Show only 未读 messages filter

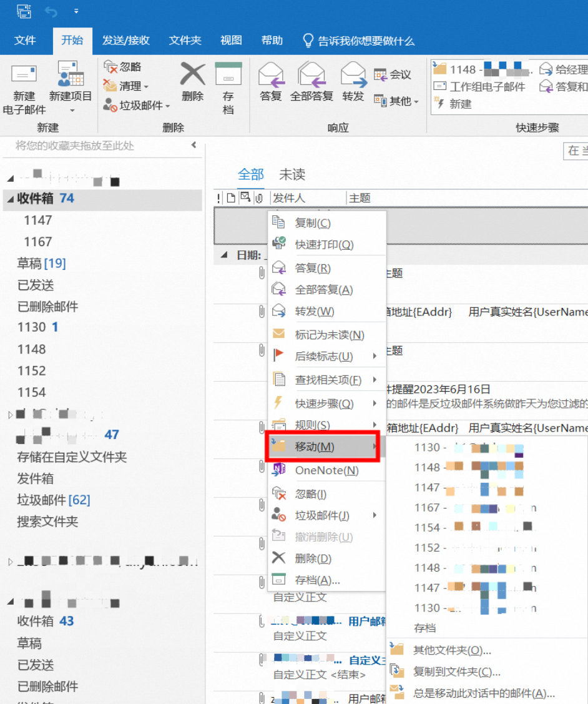[x=292, y=175]
